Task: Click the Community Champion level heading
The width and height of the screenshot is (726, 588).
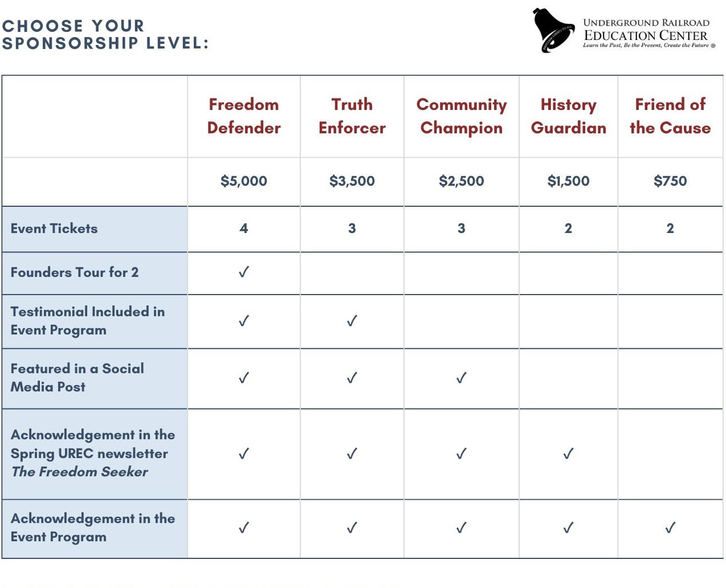Action: [x=462, y=116]
